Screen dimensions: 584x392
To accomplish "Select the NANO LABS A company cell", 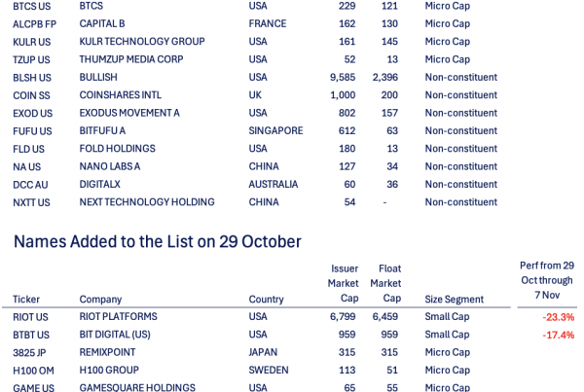I will tap(110, 166).
